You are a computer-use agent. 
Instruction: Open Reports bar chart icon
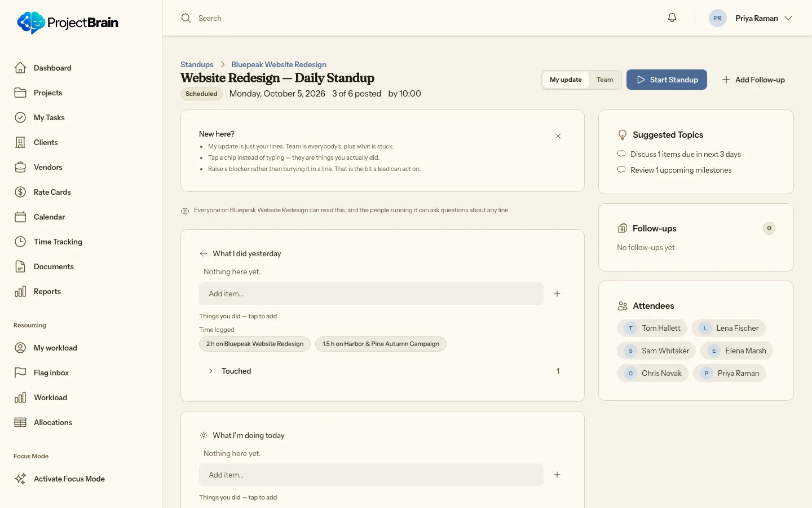pyautogui.click(x=20, y=291)
